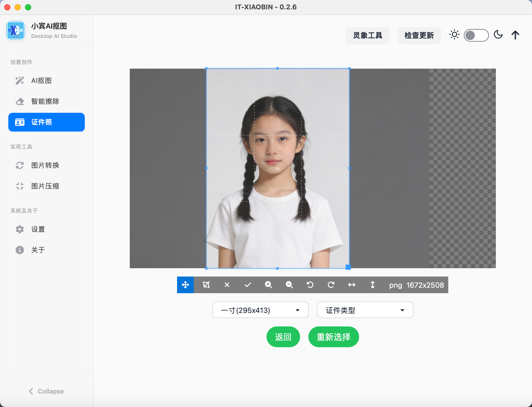Image resolution: width=532 pixels, height=407 pixels.
Task: Open the 关于 about page
Action: pos(47,250)
